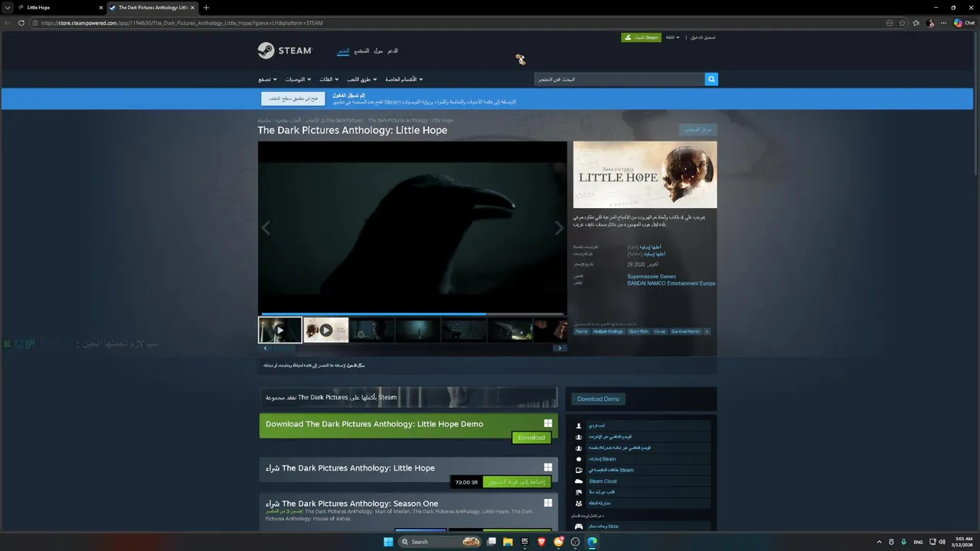Click the Add to Cart button for 79.00 SR
This screenshot has height=551, width=980.
(x=517, y=482)
